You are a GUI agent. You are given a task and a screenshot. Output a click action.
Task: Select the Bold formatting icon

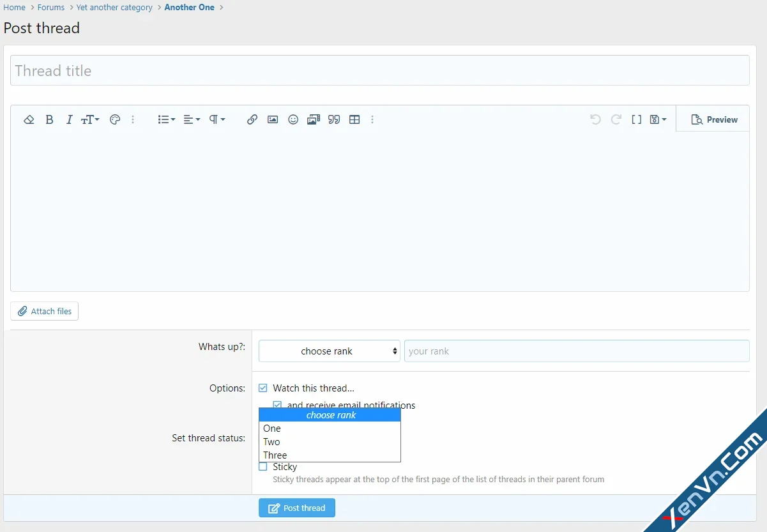click(49, 119)
